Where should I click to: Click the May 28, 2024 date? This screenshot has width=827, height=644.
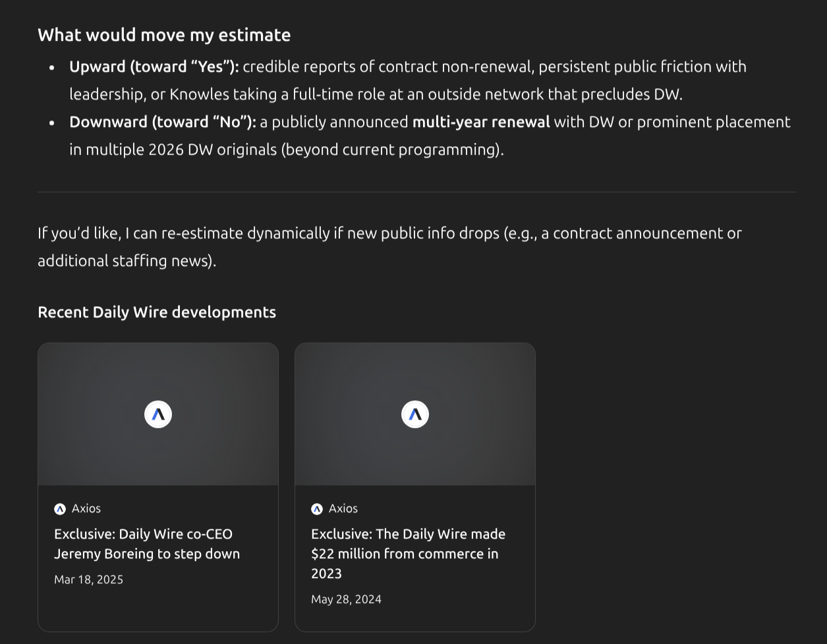346,599
